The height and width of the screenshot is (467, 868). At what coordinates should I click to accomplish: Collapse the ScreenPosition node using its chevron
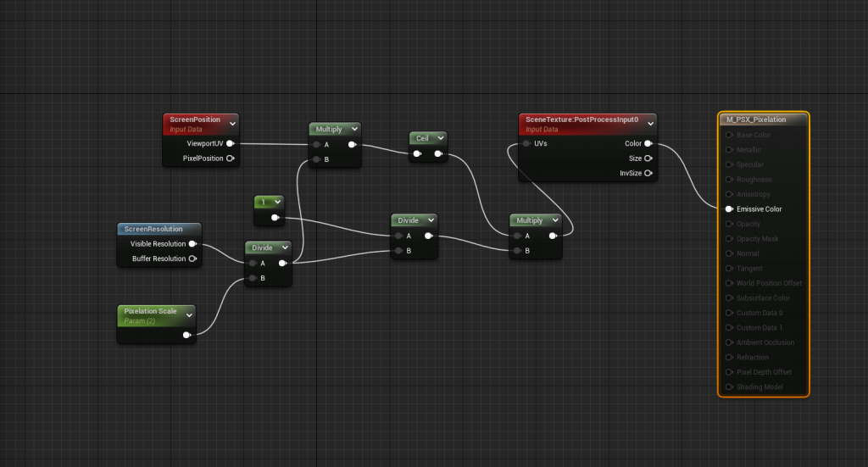[232, 124]
